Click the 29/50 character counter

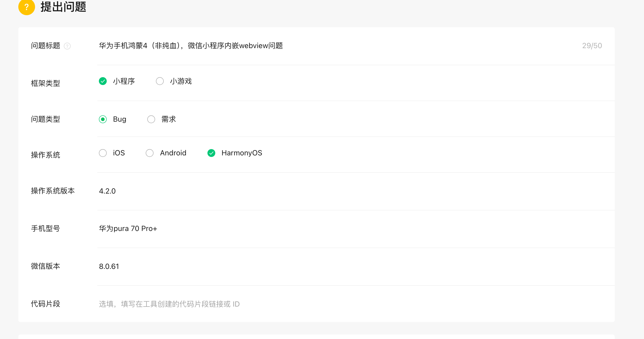coord(592,46)
